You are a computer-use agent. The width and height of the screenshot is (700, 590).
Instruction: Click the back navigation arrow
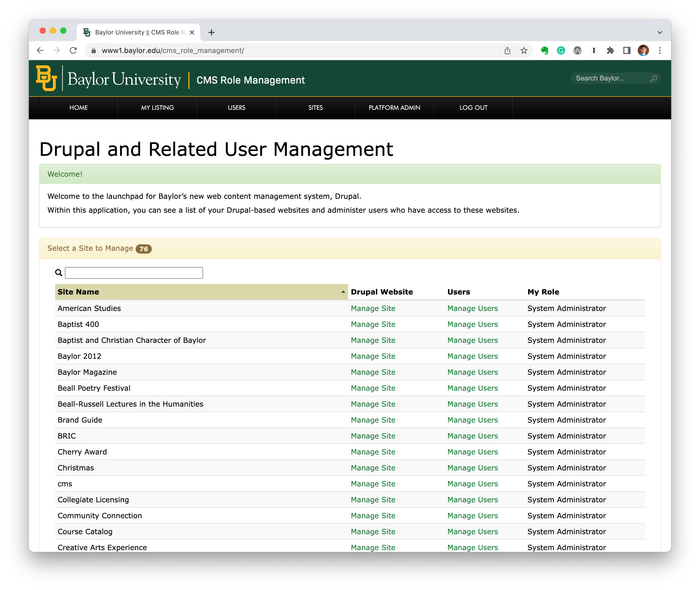click(40, 50)
